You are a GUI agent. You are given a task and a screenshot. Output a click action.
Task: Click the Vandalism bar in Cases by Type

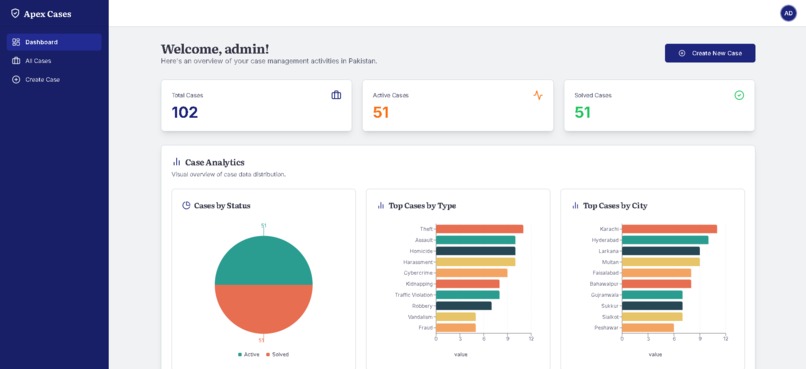click(x=456, y=317)
